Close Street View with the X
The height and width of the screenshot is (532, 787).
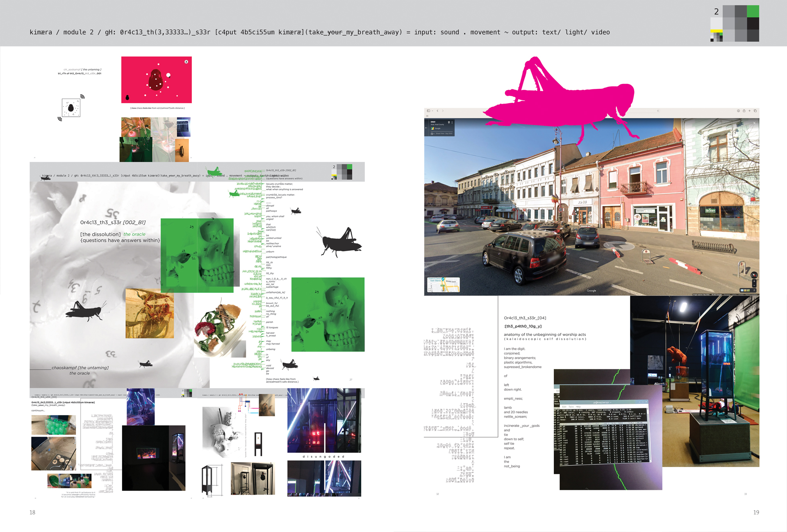pyautogui.click(x=754, y=123)
